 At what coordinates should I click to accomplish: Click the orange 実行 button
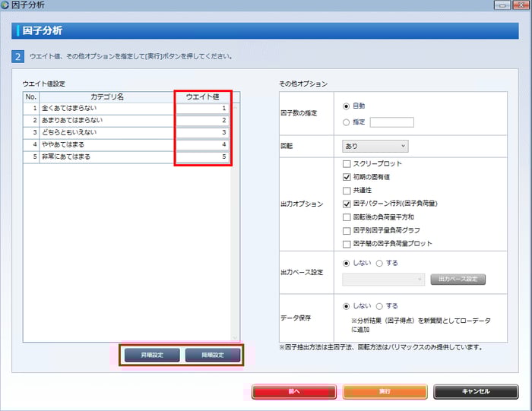click(385, 392)
